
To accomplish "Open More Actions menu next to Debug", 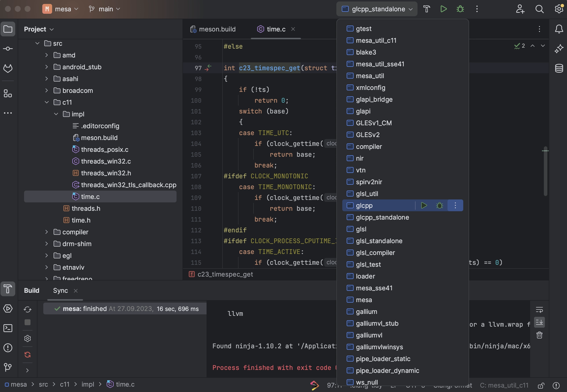I will pyautogui.click(x=477, y=9).
